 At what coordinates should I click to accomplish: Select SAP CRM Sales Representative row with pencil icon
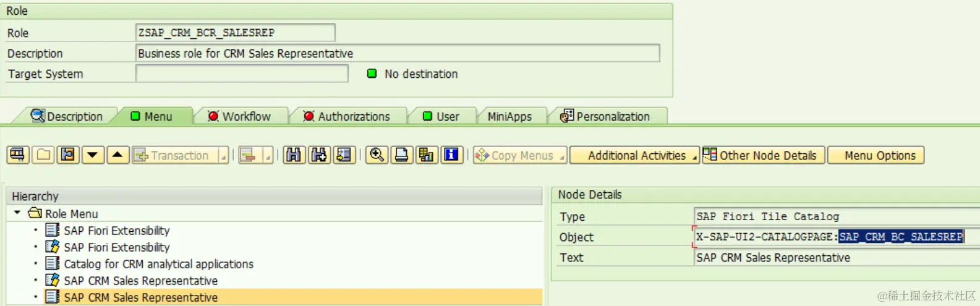275,281
